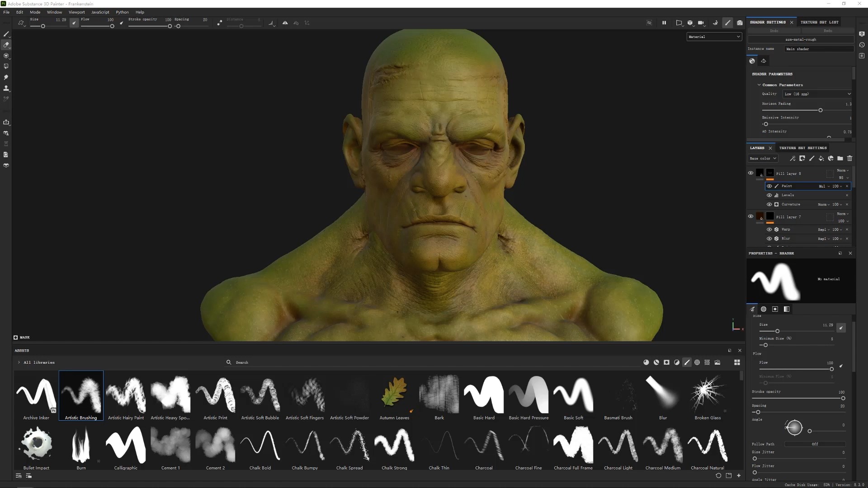Screen dimensions: 868x488
Task: Hide the Warp filter on Fill layer 7
Action: 769,229
